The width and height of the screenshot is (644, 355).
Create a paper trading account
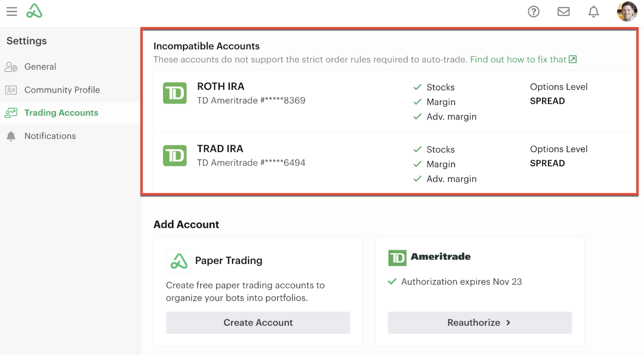tap(258, 323)
